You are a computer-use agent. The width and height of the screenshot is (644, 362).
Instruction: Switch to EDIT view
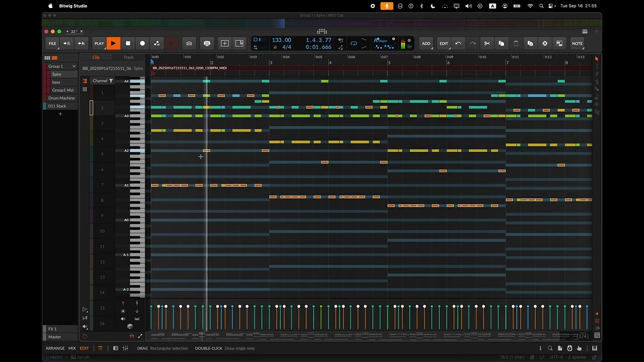84,348
